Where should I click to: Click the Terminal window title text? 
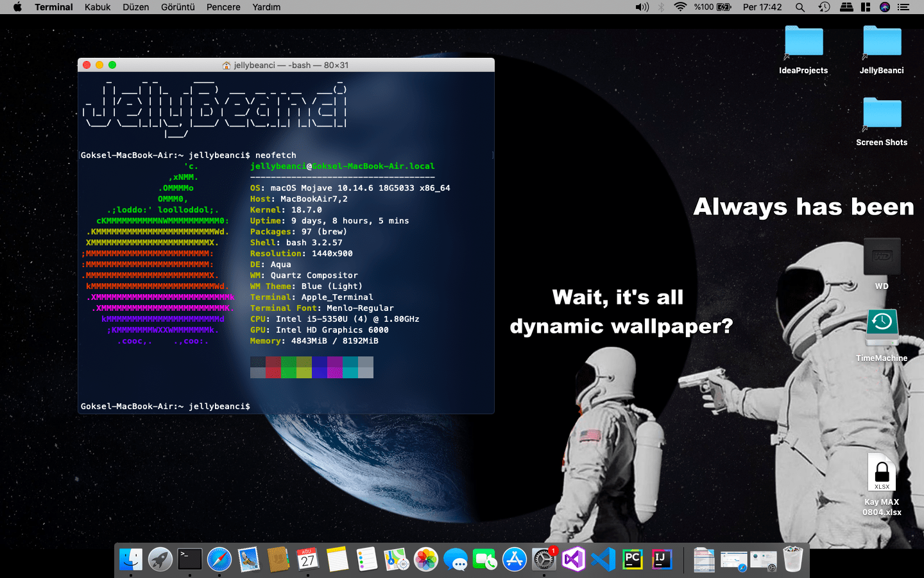click(x=291, y=65)
